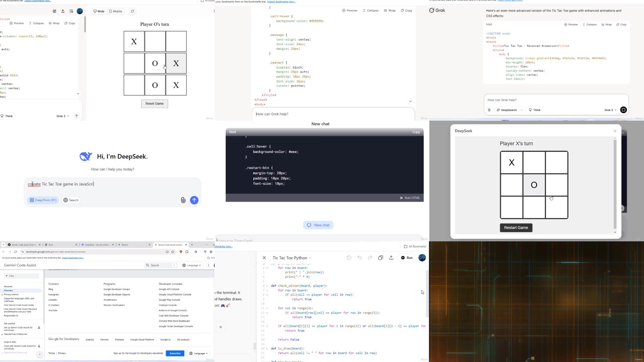The image size is (644, 362).
Task: Select the first Gemini Code Assist Overview tab
Action: point(24,245)
